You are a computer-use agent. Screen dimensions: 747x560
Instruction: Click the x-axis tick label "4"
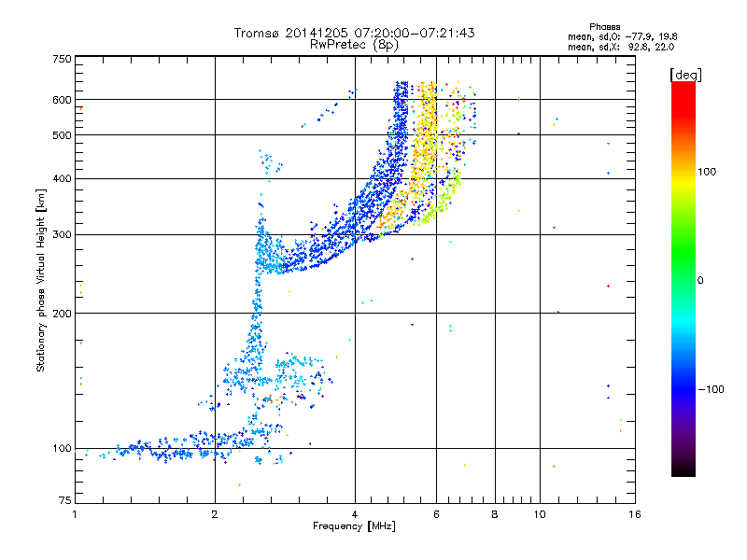coord(355,514)
